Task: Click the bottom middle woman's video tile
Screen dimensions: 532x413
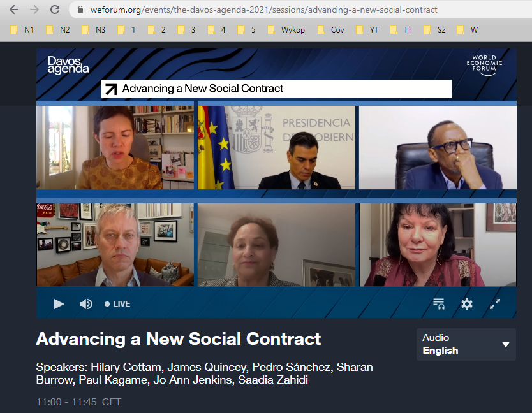Action: [276, 245]
